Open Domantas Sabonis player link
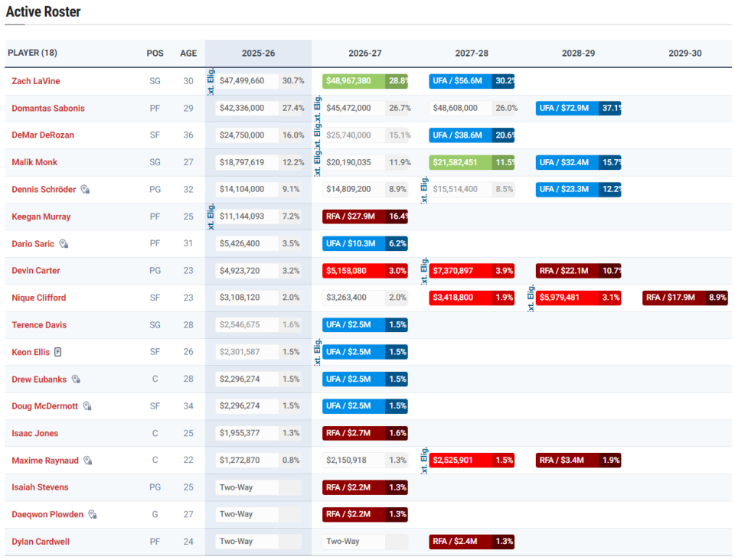The height and width of the screenshot is (560, 735). pos(48,109)
